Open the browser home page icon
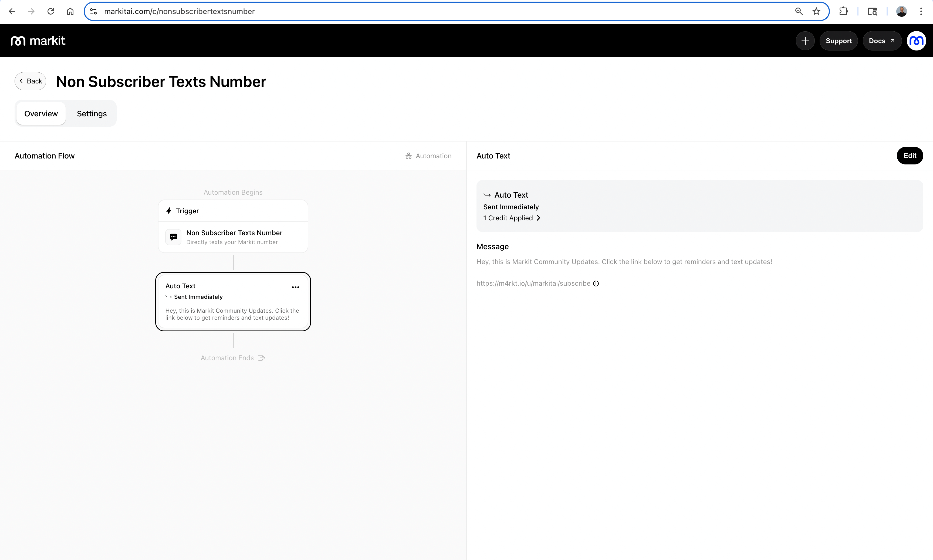The width and height of the screenshot is (933, 560). click(x=70, y=11)
